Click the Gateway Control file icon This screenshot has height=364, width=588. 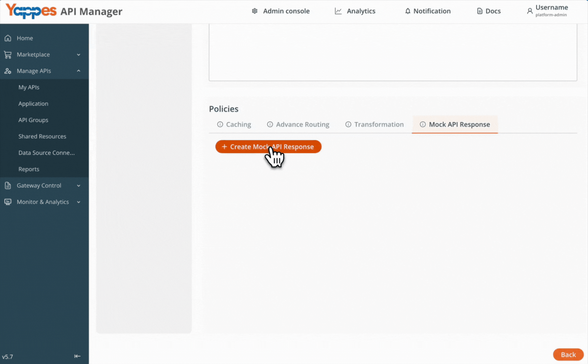click(8, 185)
